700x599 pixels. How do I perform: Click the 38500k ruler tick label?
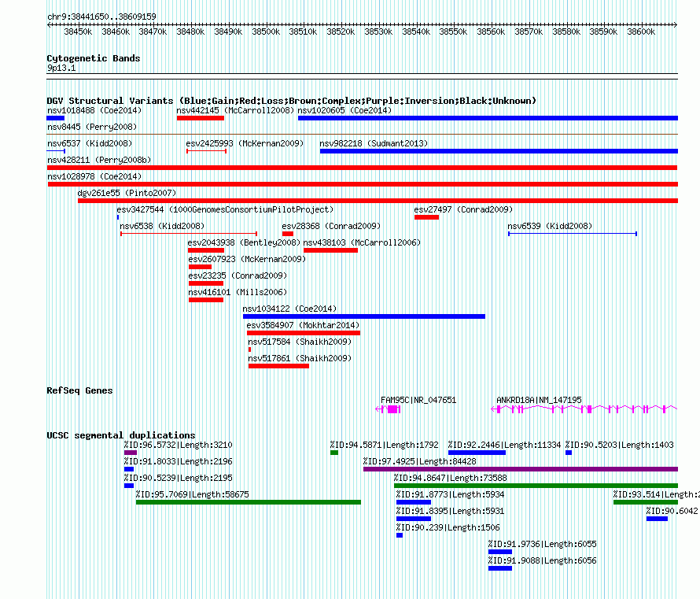point(266,31)
